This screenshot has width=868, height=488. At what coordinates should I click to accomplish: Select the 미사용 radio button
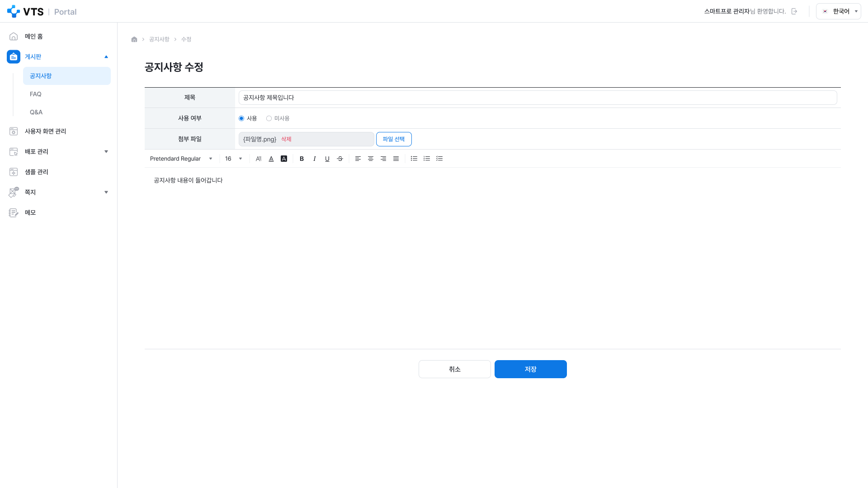pos(269,118)
